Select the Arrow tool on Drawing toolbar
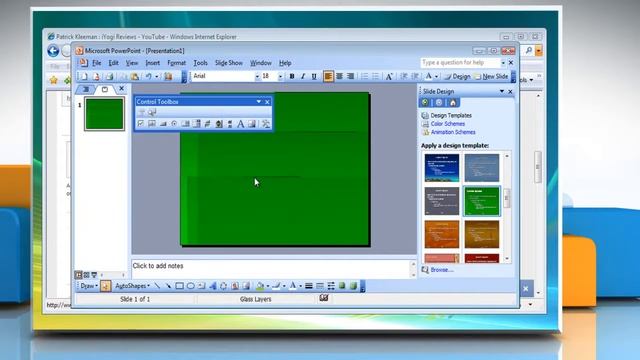The height and width of the screenshot is (360, 640). tap(168, 286)
